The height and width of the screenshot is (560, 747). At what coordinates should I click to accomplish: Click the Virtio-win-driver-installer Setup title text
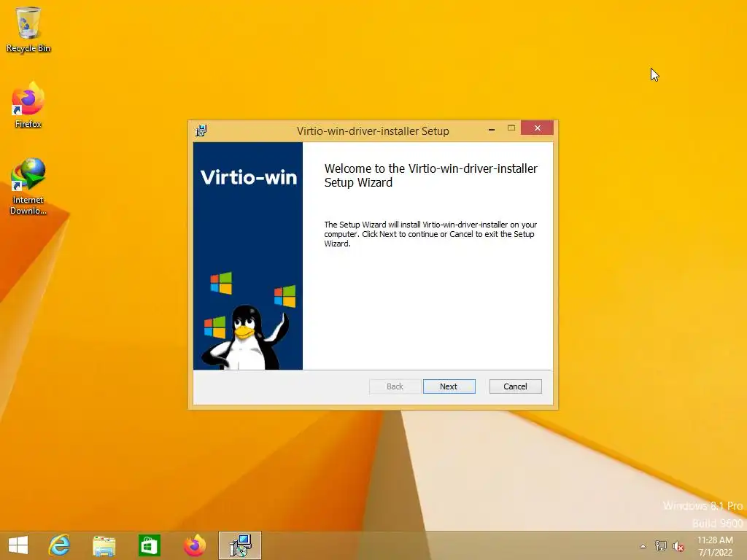pos(373,131)
